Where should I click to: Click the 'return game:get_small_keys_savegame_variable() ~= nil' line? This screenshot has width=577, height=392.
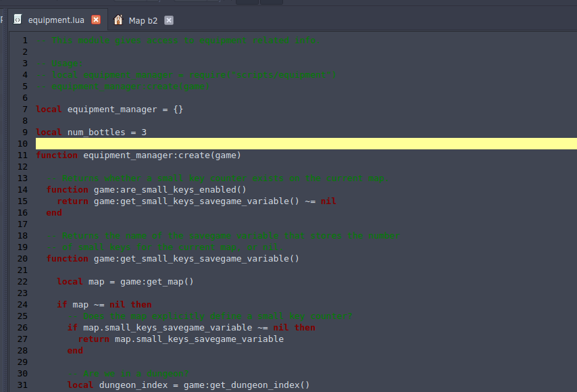point(197,201)
